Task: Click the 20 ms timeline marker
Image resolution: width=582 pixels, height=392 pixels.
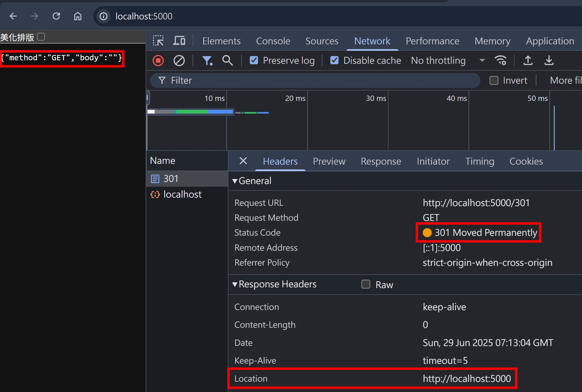Action: pos(295,98)
